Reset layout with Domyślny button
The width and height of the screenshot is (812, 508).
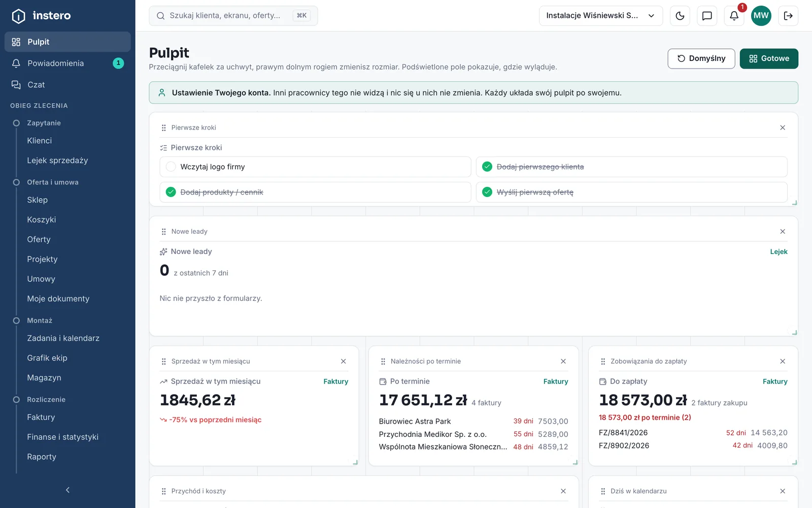tap(701, 58)
